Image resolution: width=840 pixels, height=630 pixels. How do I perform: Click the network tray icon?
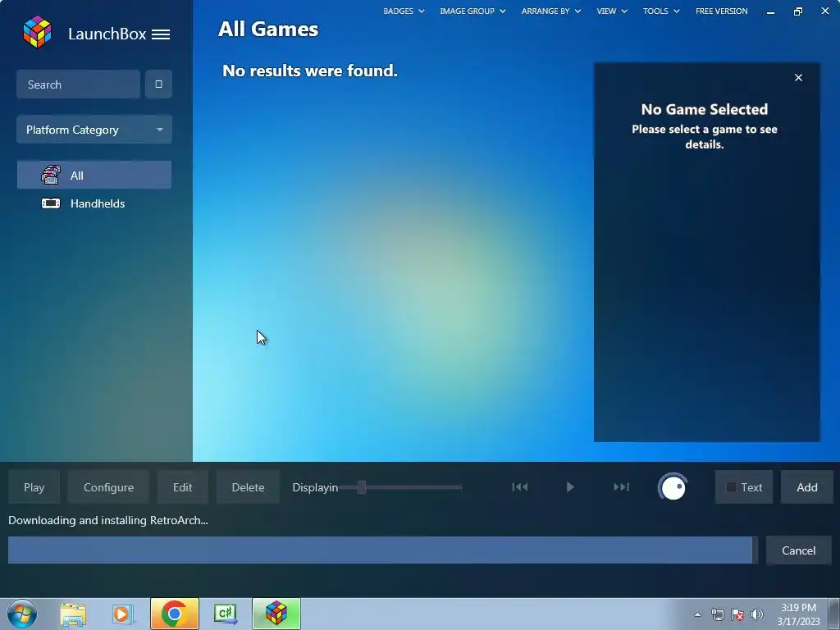(717, 614)
